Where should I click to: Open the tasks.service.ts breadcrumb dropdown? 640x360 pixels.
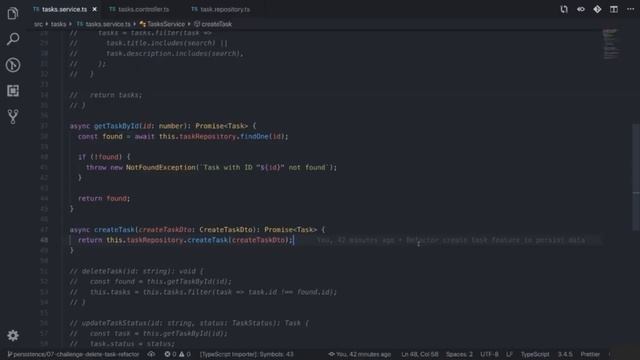tap(107, 24)
